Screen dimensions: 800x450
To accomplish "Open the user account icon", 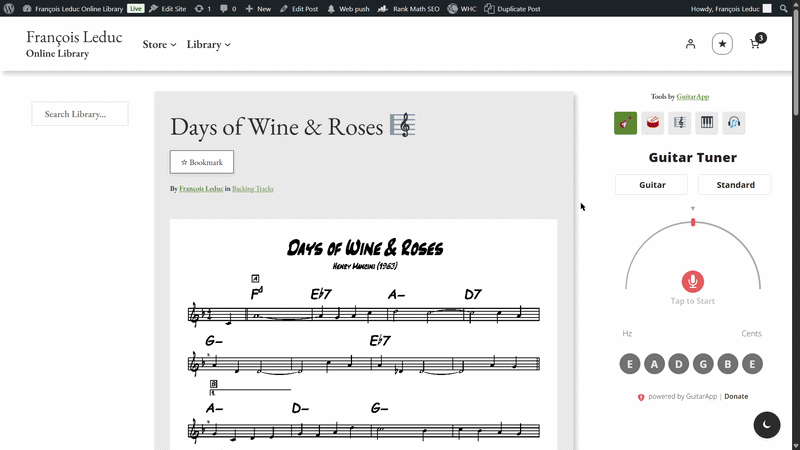I will click(x=690, y=44).
